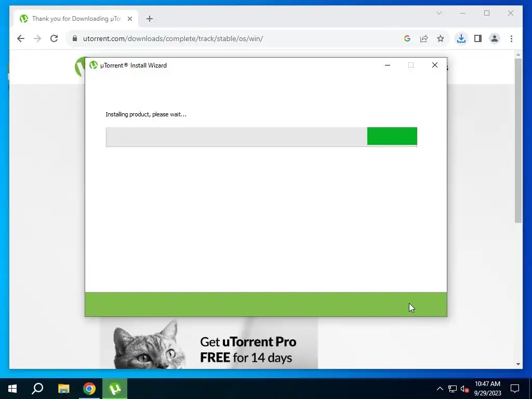This screenshot has width=532, height=399.
Task: Open Chrome downloads tray
Action: (461, 38)
